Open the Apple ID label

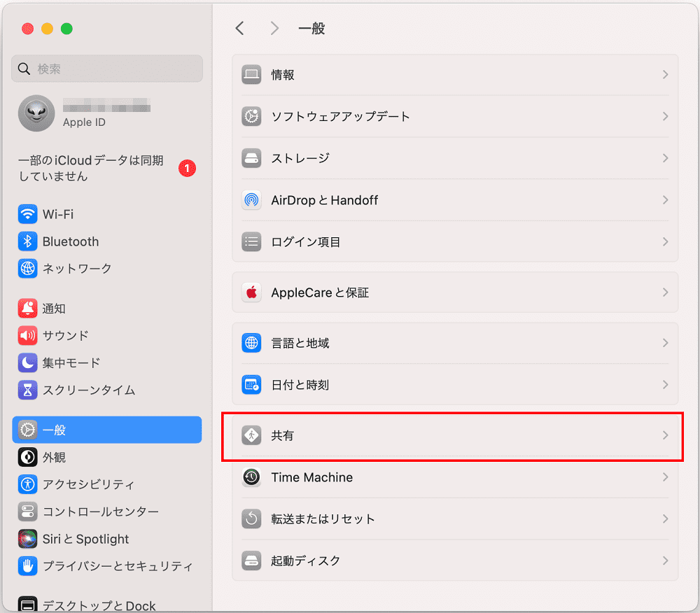(85, 122)
